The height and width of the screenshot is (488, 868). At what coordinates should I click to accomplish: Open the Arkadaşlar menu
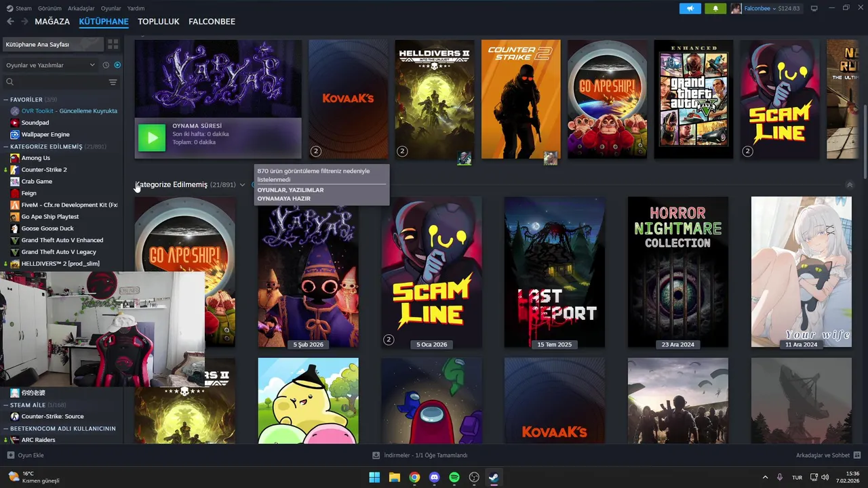81,8
